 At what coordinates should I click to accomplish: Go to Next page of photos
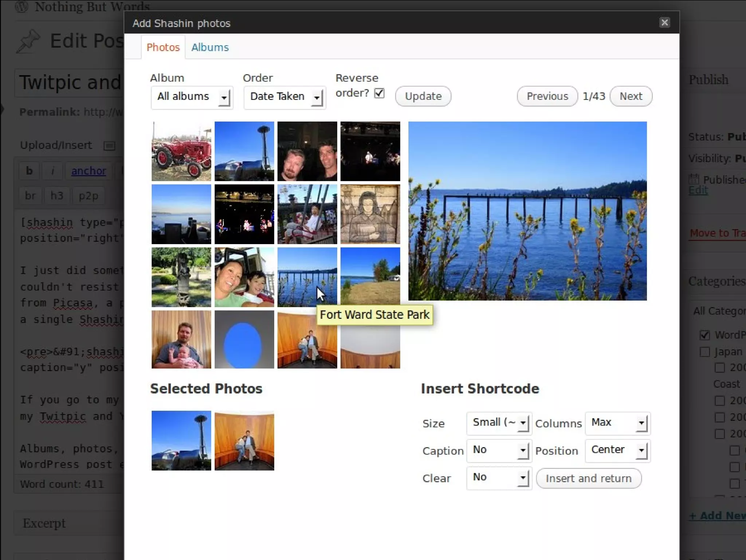(631, 96)
